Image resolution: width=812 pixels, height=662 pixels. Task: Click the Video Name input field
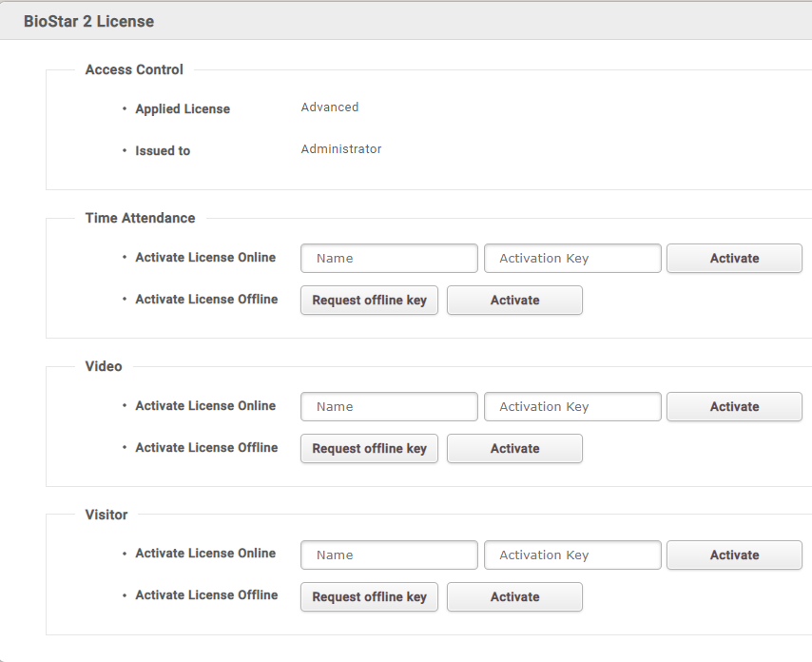[389, 407]
